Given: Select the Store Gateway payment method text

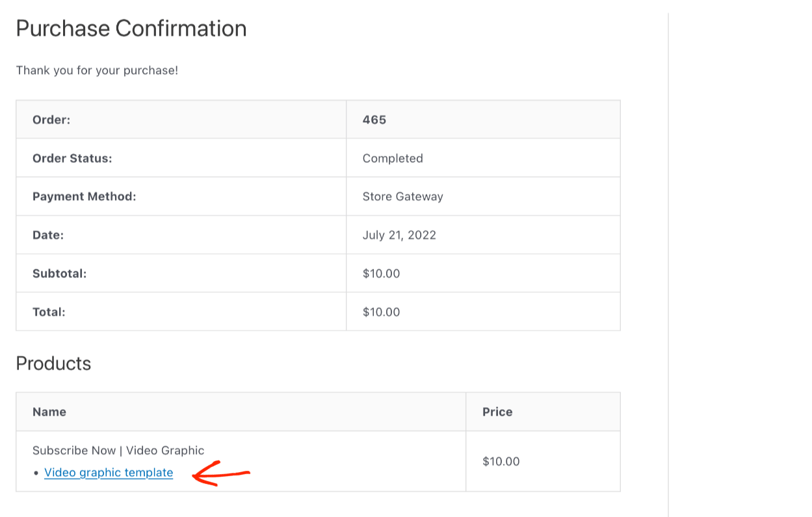Looking at the screenshot, I should 402,196.
